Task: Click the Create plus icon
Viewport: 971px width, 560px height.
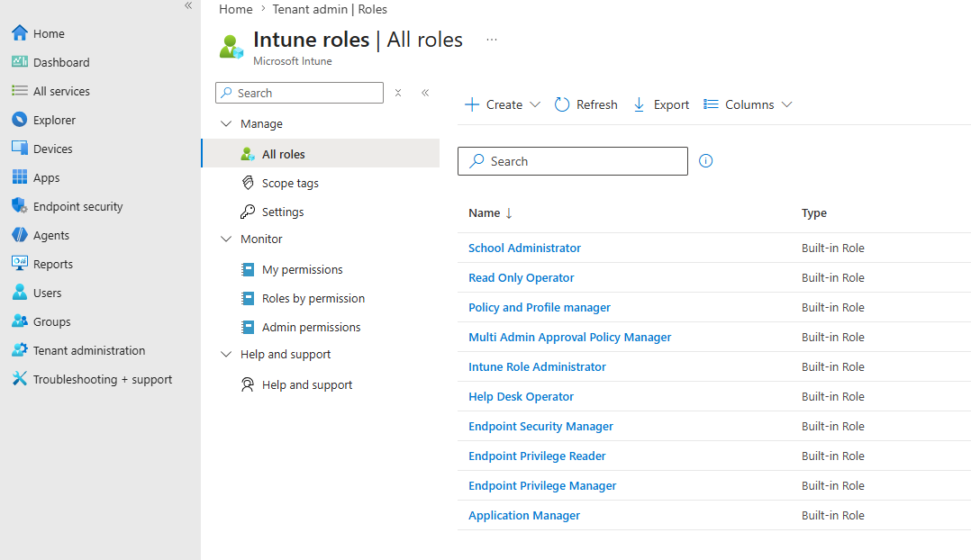Action: click(x=472, y=104)
